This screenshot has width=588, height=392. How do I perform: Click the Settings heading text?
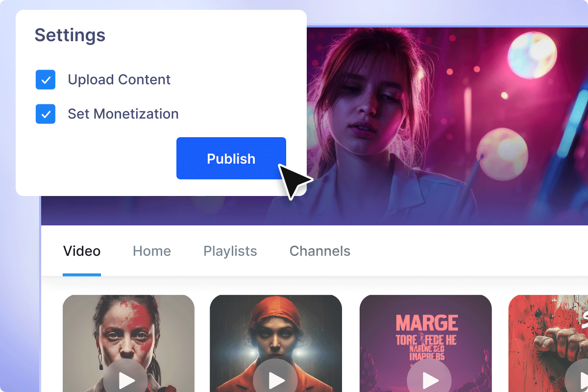click(70, 35)
